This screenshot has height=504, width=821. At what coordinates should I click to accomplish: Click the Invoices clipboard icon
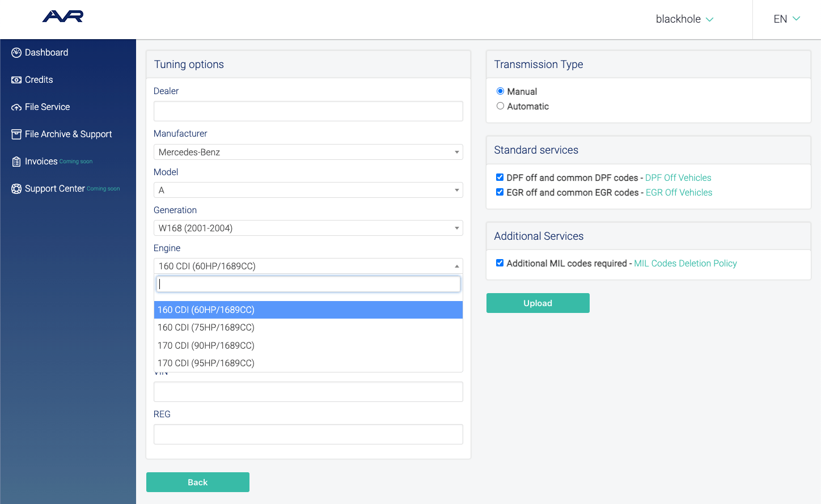16,162
